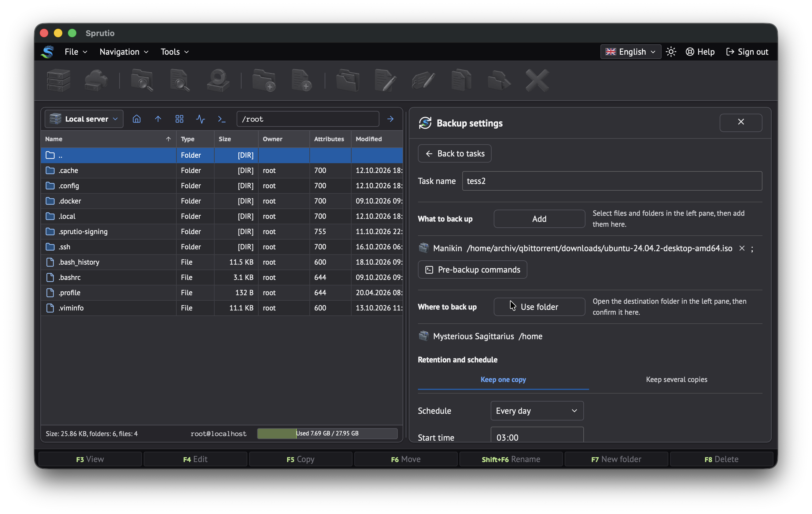Click the cloud storage toolbar icon
This screenshot has width=812, height=514.
96,80
